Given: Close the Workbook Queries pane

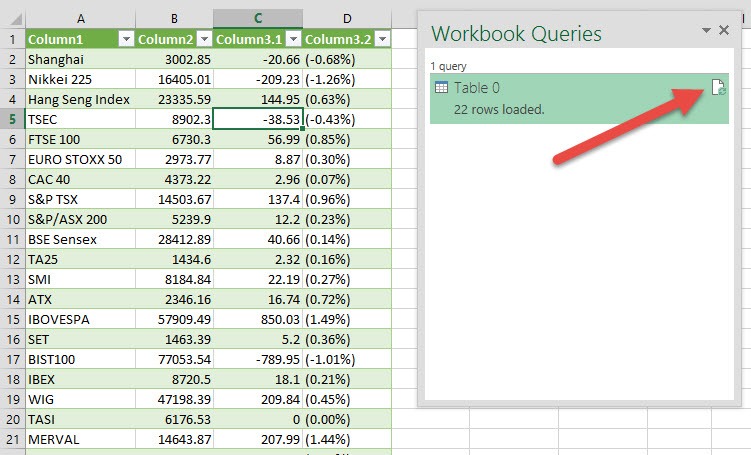Looking at the screenshot, I should coord(724,30).
